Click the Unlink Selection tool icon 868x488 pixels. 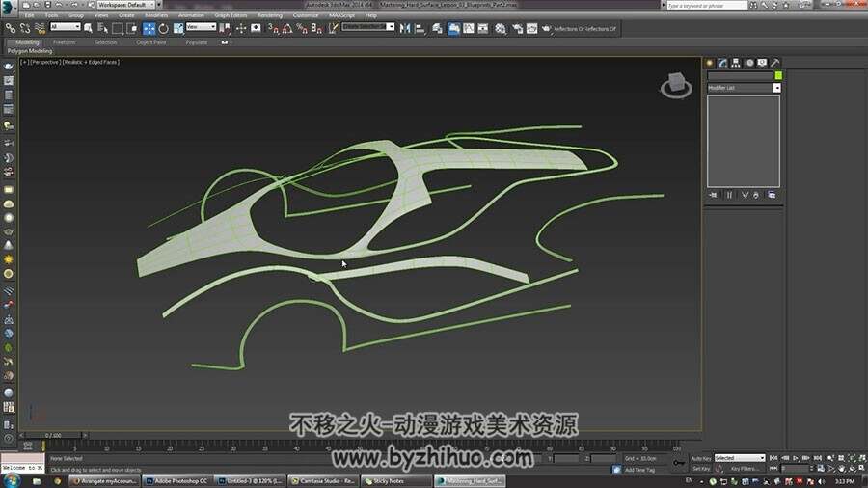coord(25,28)
